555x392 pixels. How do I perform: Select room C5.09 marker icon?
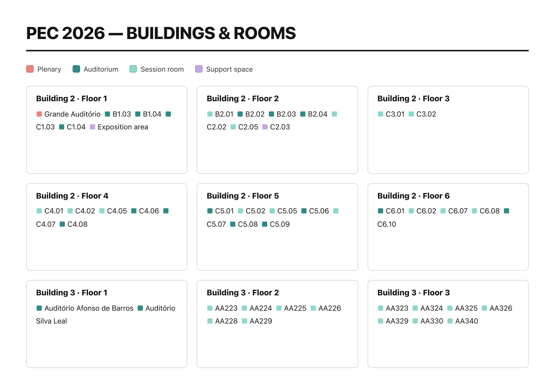tap(265, 224)
